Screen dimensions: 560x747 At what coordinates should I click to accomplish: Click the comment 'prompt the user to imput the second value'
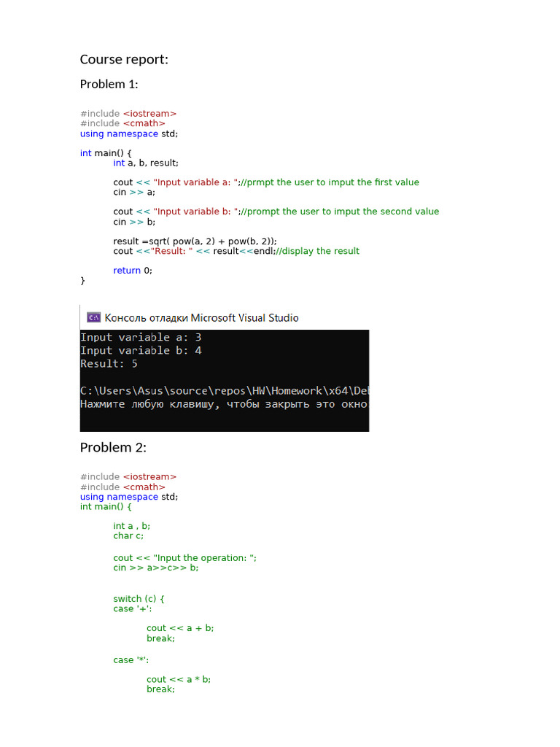(x=343, y=212)
